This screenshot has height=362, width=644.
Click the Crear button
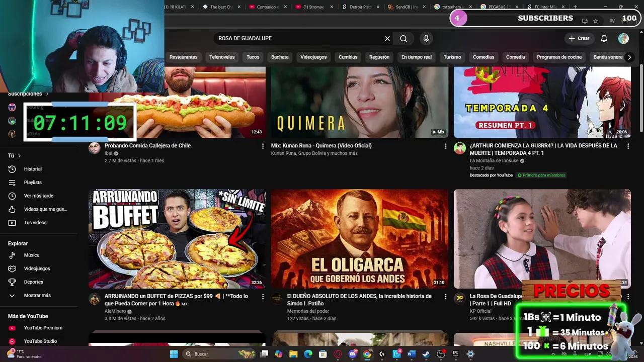[x=579, y=39]
